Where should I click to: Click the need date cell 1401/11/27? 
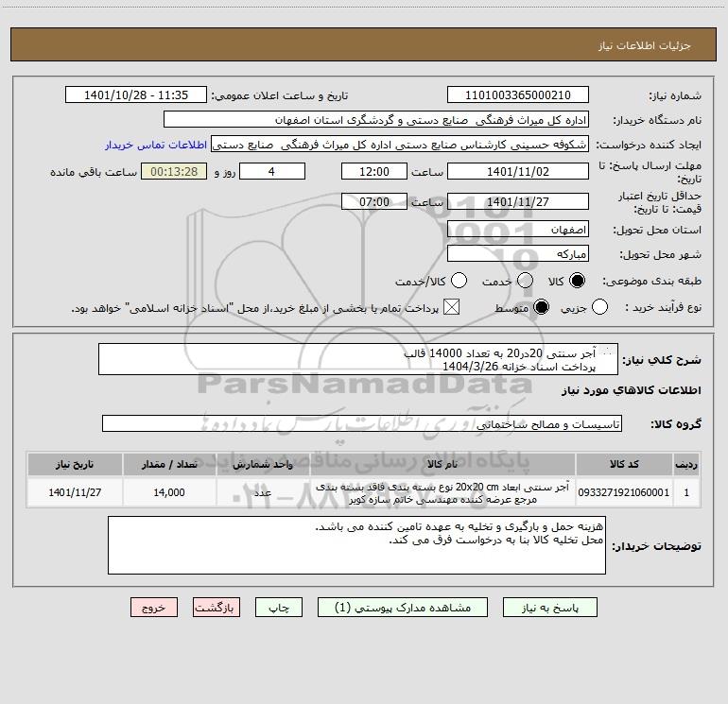(75, 492)
